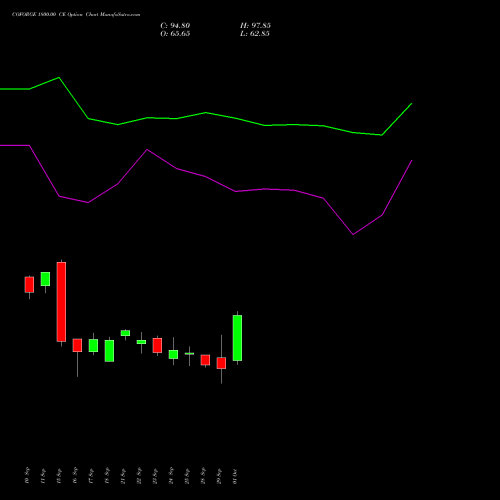
Task: Click the large green 01 Oct candlestick
Action: pos(237,338)
